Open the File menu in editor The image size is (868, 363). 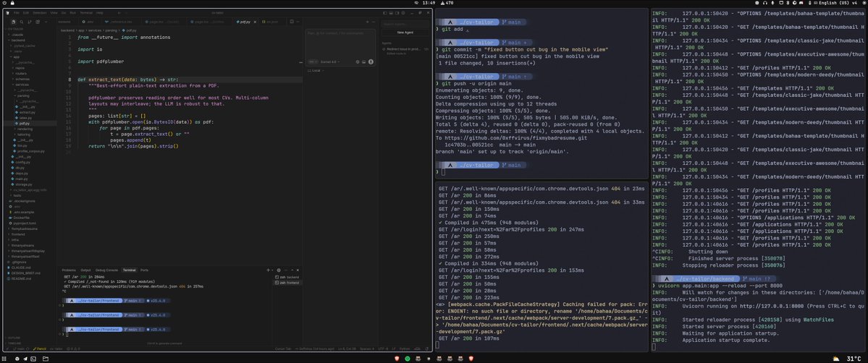(17, 13)
